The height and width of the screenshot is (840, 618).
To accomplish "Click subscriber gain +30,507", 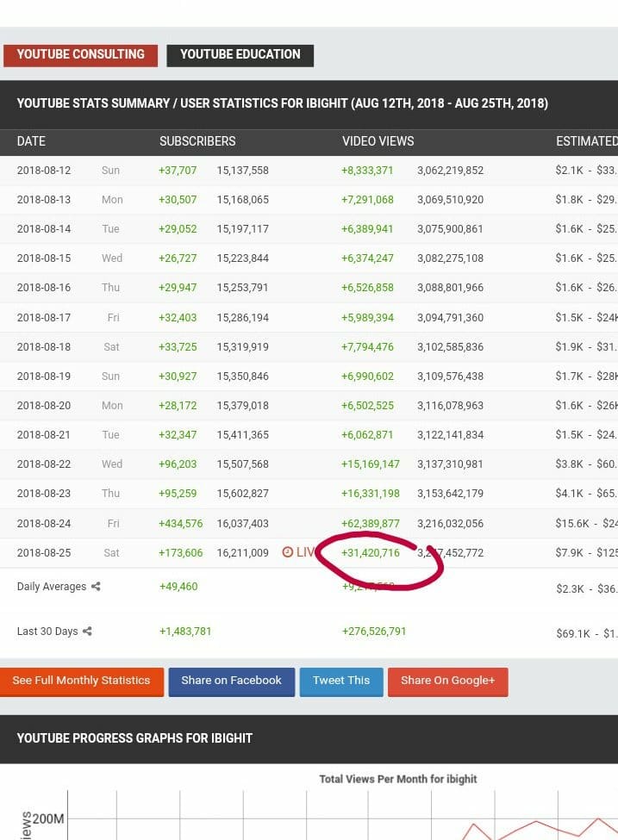I will coord(178,200).
